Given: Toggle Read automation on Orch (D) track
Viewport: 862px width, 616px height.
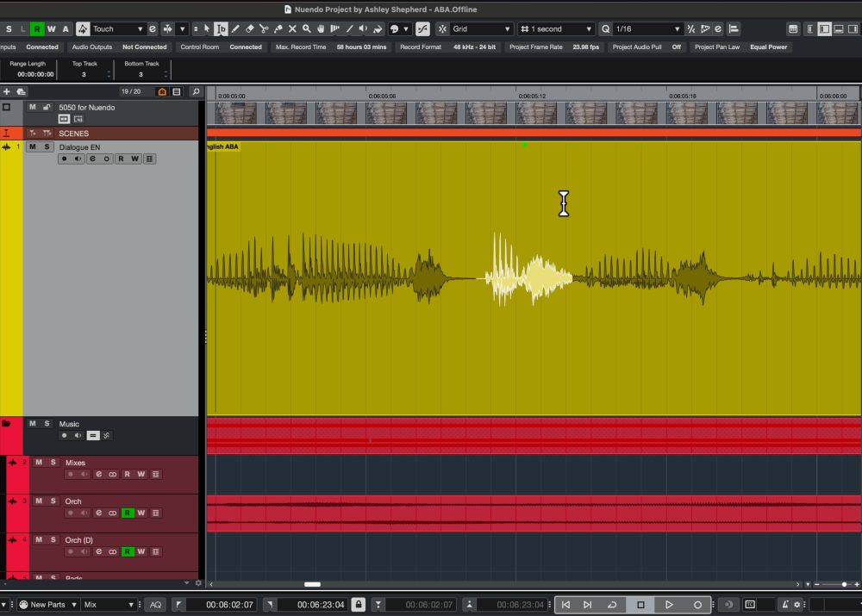Looking at the screenshot, I should (x=128, y=551).
